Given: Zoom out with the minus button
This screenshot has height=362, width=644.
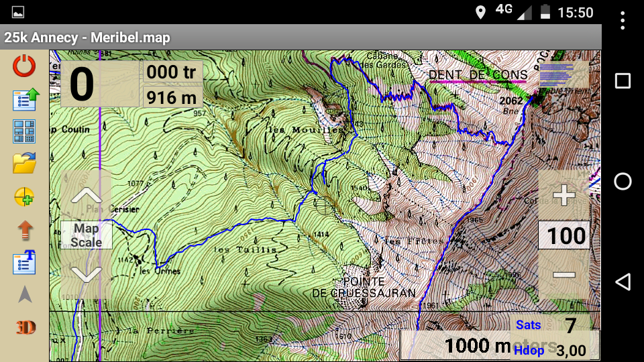Looking at the screenshot, I should pos(563,275).
